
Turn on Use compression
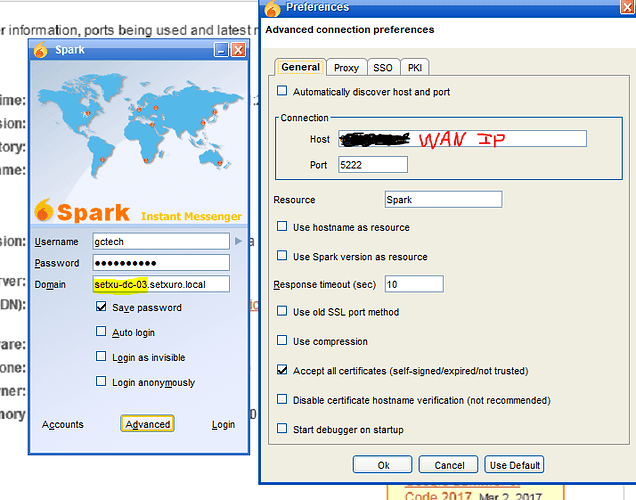[282, 340]
